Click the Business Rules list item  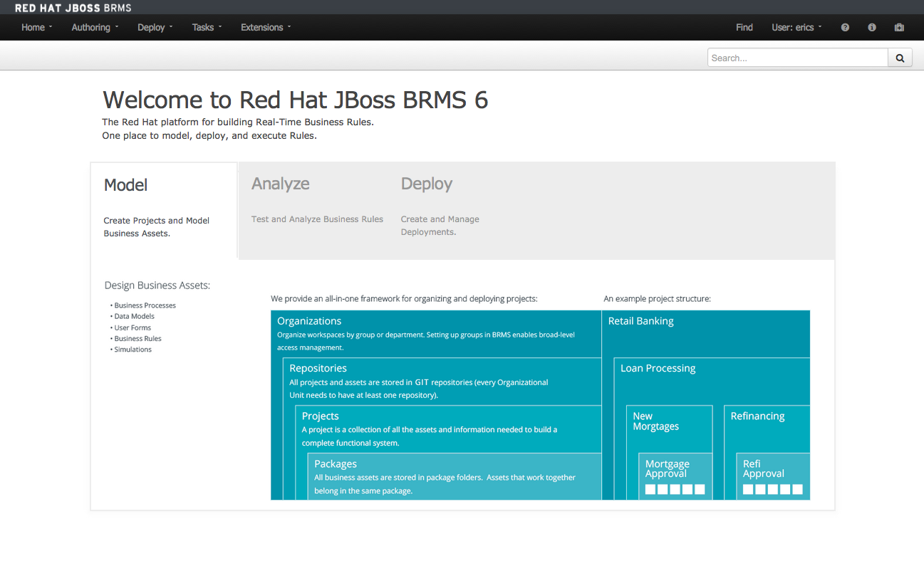pos(137,339)
